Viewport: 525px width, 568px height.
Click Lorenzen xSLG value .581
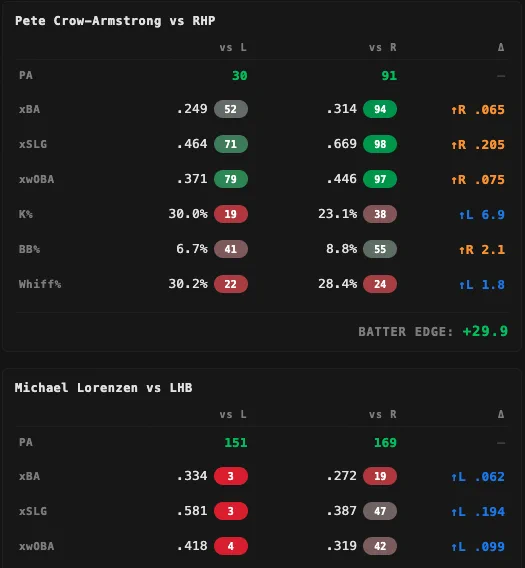tap(192, 511)
